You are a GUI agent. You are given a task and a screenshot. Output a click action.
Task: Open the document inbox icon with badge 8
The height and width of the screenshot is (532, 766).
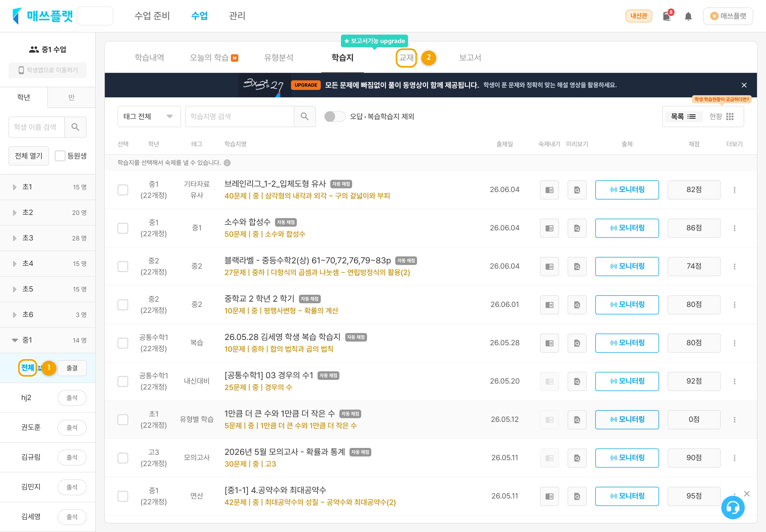[x=667, y=16]
